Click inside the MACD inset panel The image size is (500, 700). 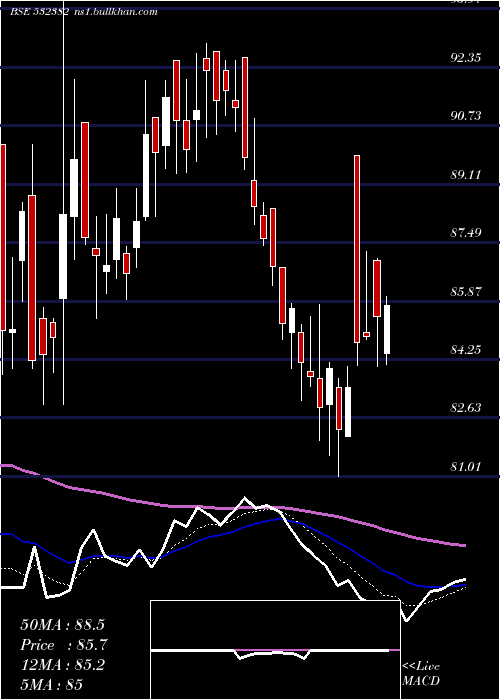(275, 650)
